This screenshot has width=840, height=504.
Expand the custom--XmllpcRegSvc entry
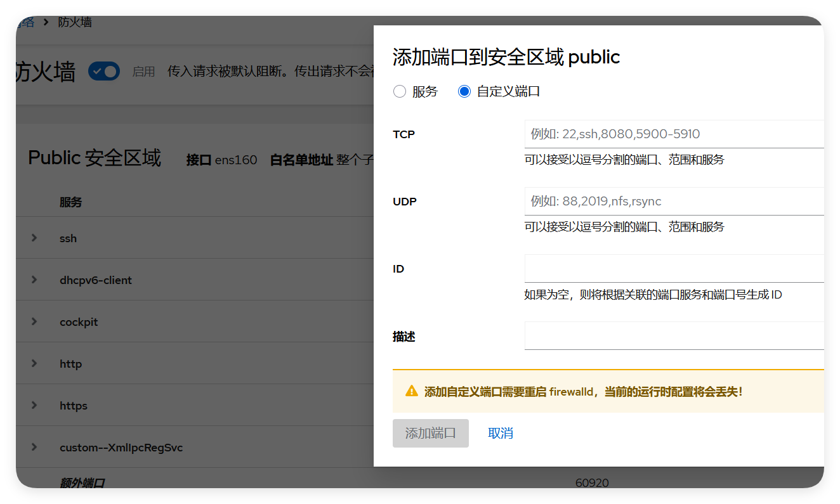(34, 447)
